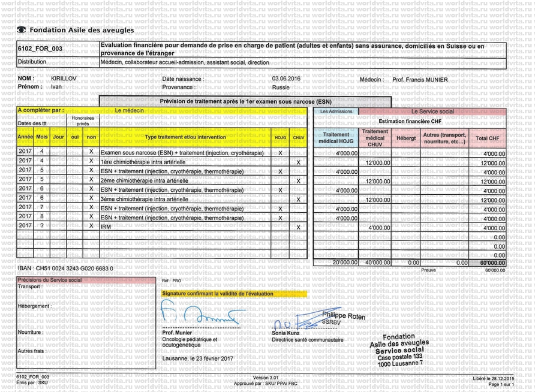Click the CHUV subtotal 40'000.00
Screen dimensions: 535x392
378,263
